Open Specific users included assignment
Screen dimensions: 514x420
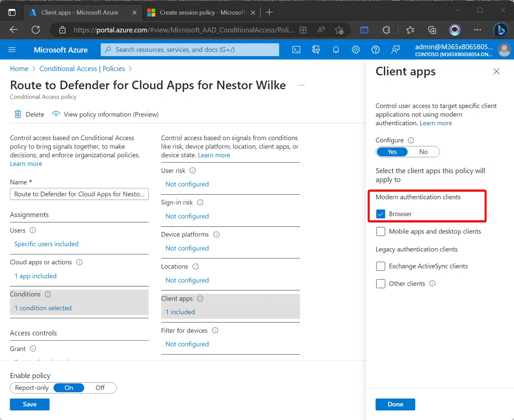(46, 244)
